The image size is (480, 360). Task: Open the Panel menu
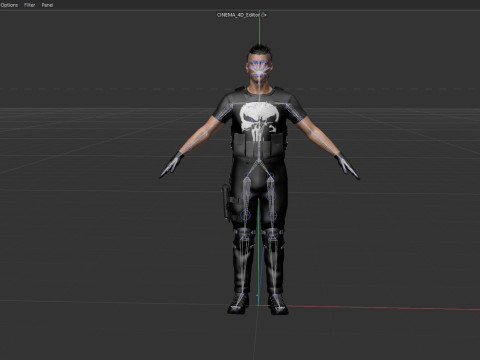47,5
